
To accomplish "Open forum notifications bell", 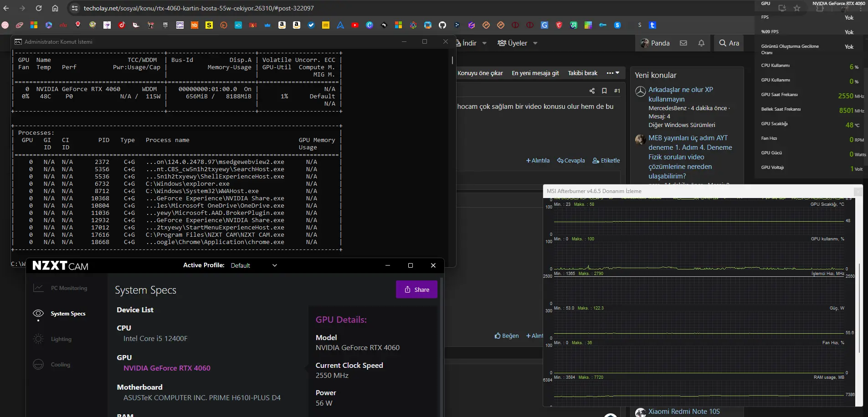I will (x=701, y=43).
